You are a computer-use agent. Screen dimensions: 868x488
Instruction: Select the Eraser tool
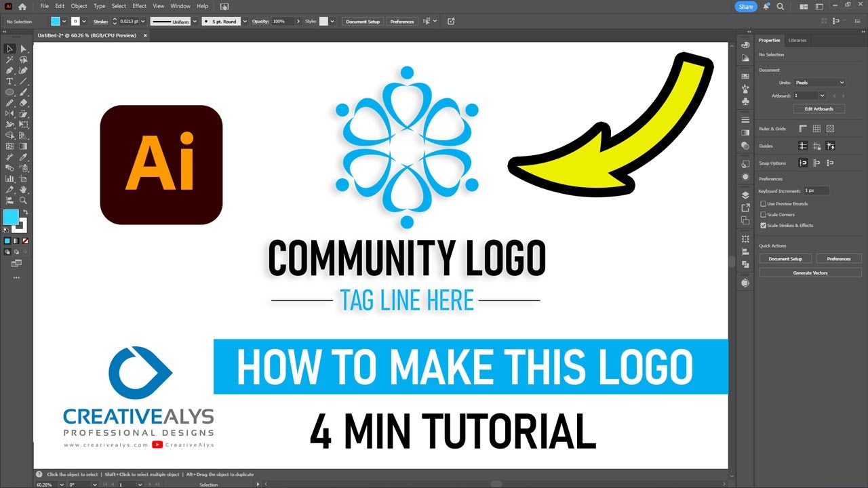(24, 103)
